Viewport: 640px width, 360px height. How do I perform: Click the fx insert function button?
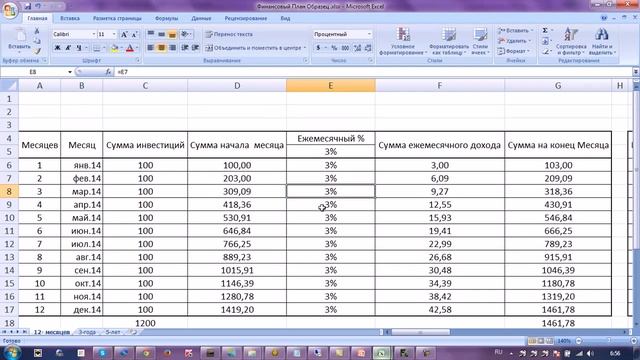click(108, 72)
